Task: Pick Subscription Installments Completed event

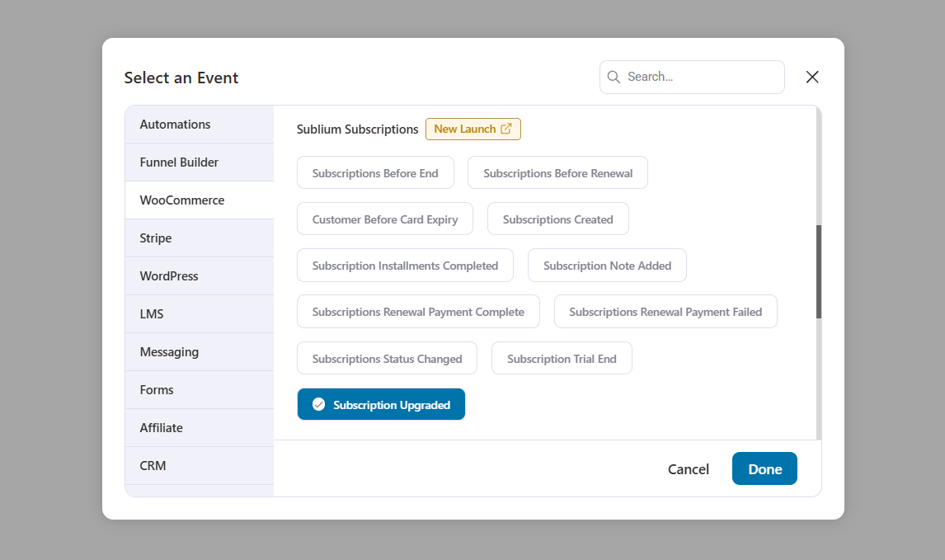Action: tap(405, 266)
